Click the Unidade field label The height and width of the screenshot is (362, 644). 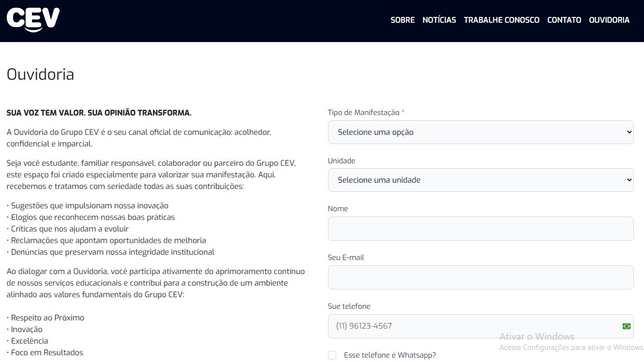342,160
